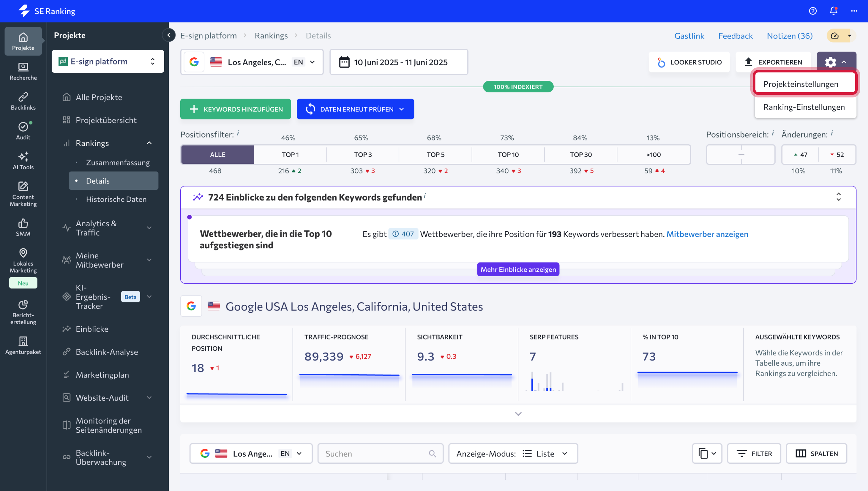The width and height of the screenshot is (868, 491).
Task: Choose Ranking-Einstellungen from settings menu
Action: point(805,107)
